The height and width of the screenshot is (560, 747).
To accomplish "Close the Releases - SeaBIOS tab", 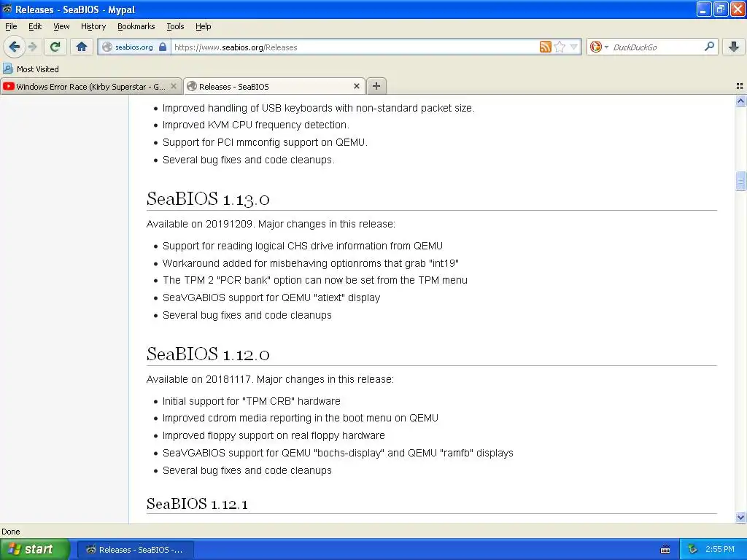I will click(x=356, y=86).
